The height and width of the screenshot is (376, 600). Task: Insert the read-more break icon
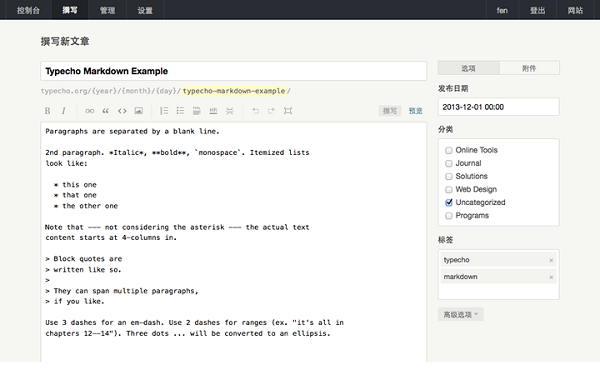tap(230, 111)
